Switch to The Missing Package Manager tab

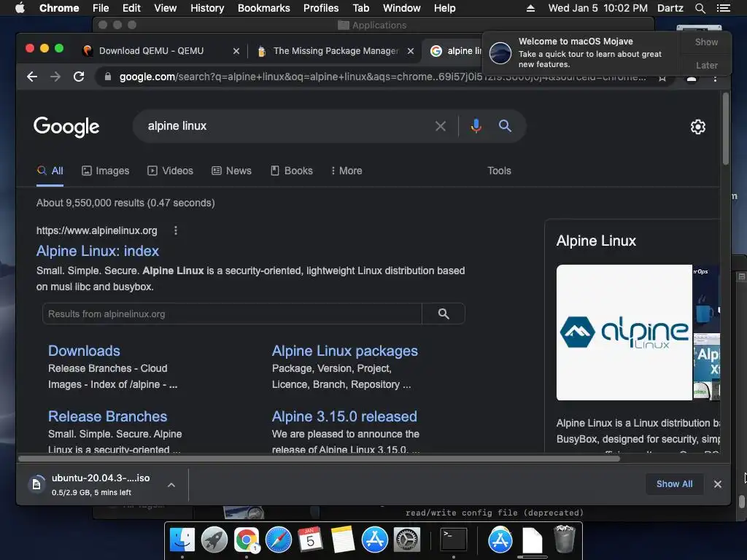336,51
